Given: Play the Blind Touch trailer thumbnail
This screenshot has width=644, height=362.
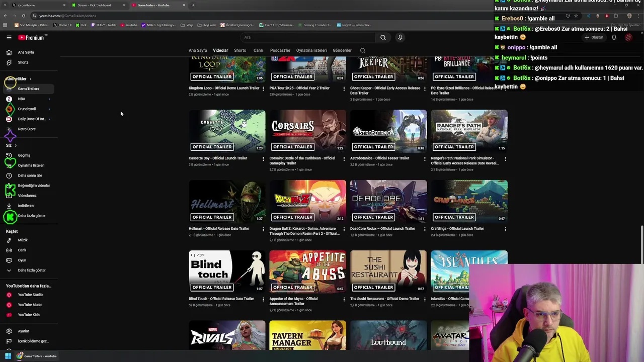Looking at the screenshot, I should (x=227, y=272).
